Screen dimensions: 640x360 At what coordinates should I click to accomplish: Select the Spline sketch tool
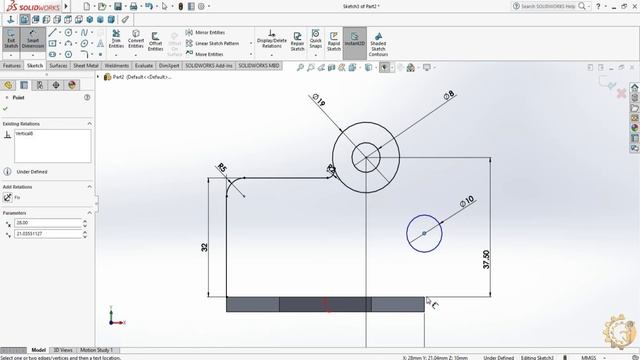click(x=84, y=33)
